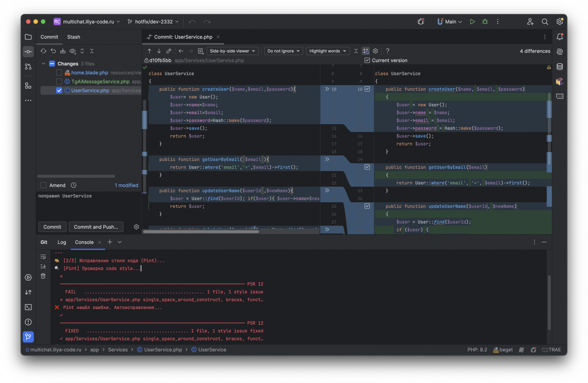The width and height of the screenshot is (588, 383).
Task: Check the home.blade.php file checkbox
Action: pyautogui.click(x=59, y=73)
